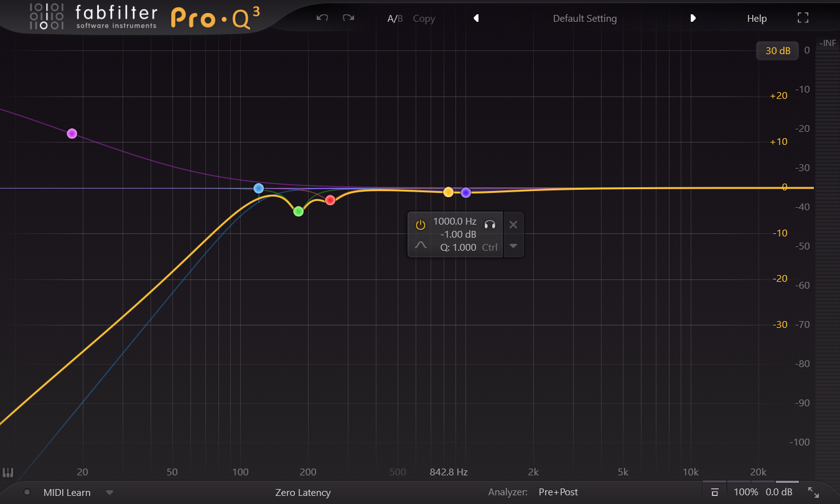
Task: Open the Default Setting preset menu
Action: point(585,19)
